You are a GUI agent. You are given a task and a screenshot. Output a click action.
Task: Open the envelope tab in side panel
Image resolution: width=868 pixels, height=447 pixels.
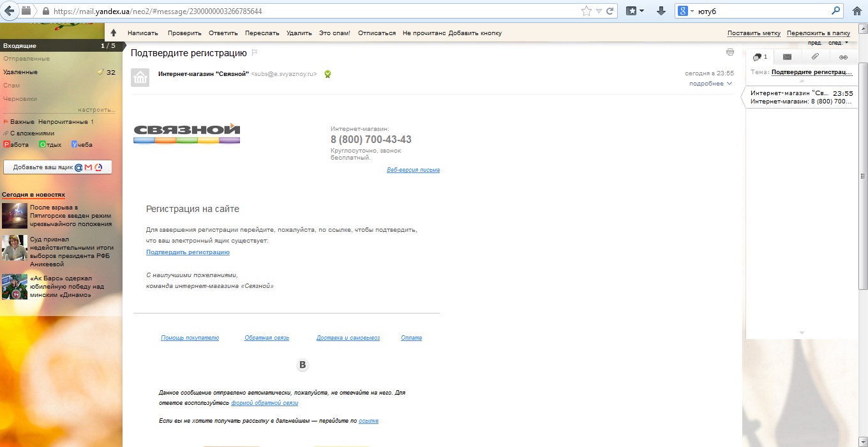(787, 57)
